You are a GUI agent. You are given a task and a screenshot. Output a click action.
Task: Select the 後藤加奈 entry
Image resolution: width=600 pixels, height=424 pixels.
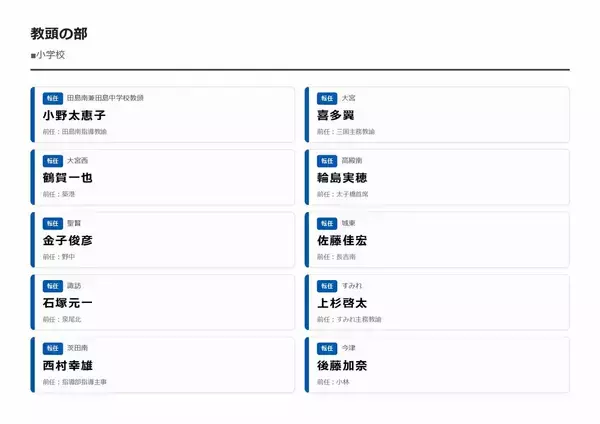click(x=342, y=365)
